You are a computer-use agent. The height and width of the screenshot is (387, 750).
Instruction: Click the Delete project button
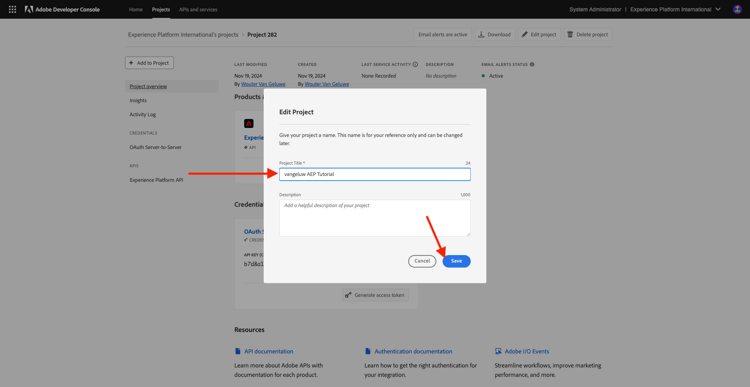[x=588, y=34]
